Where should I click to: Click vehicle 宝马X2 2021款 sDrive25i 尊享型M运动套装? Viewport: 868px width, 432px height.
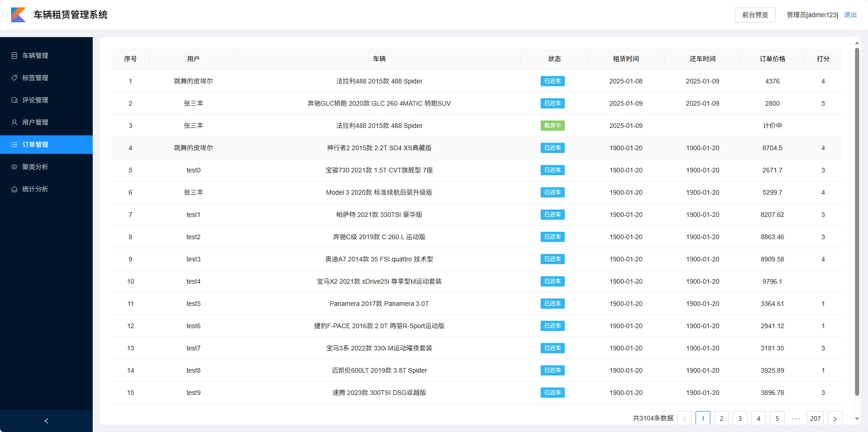(x=379, y=281)
